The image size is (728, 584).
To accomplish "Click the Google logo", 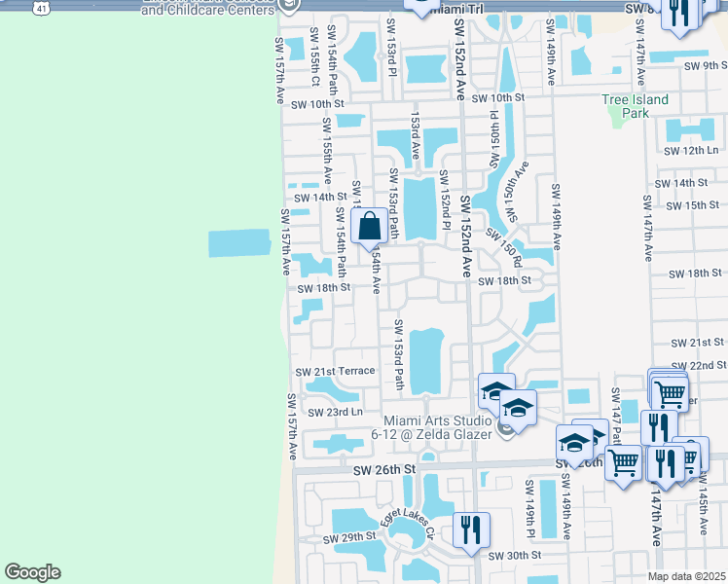I will pos(32,572).
